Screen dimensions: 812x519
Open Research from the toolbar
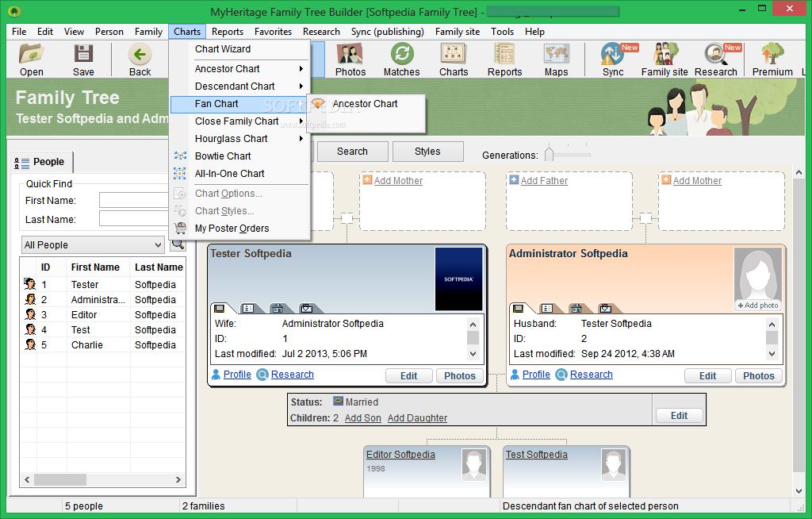click(x=716, y=60)
